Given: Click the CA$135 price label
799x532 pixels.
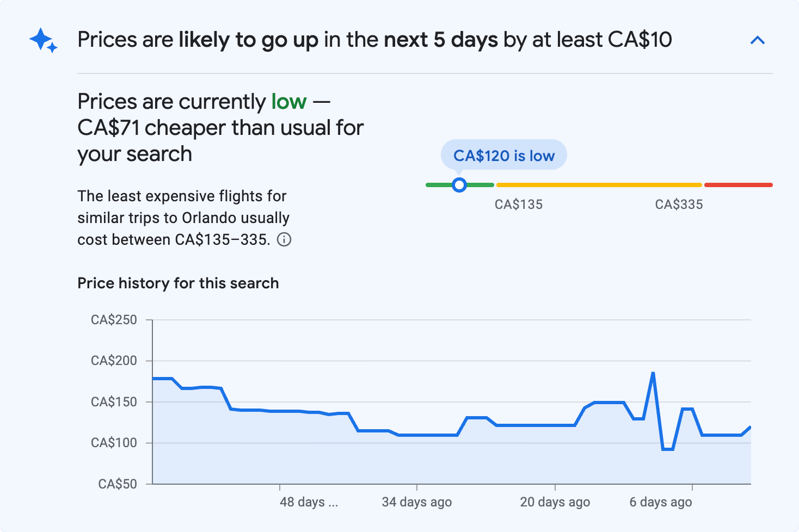Looking at the screenshot, I should (518, 204).
